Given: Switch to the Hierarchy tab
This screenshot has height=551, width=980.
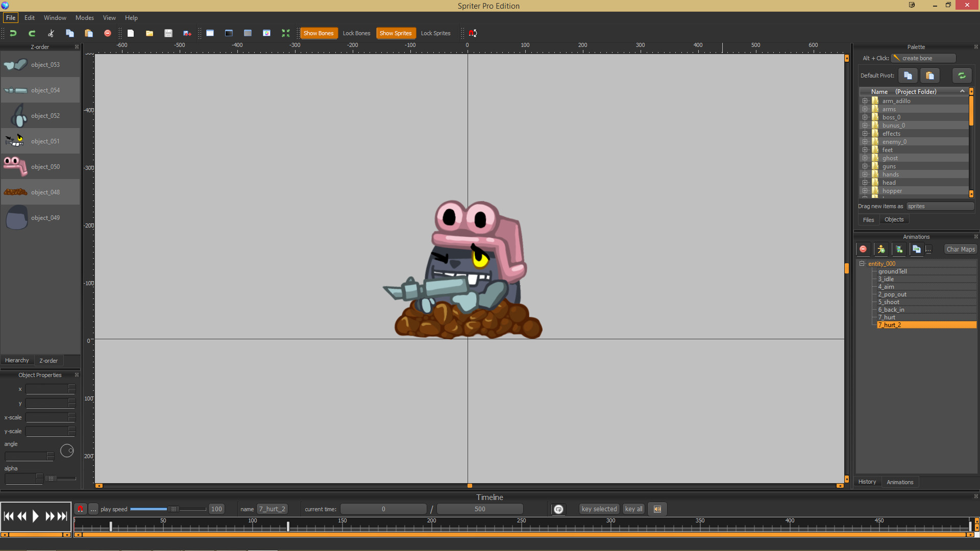Looking at the screenshot, I should tap(17, 360).
